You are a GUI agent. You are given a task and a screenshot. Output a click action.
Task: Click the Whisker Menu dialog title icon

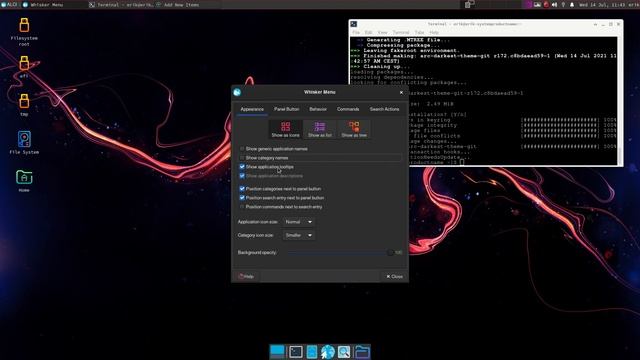pos(237,92)
